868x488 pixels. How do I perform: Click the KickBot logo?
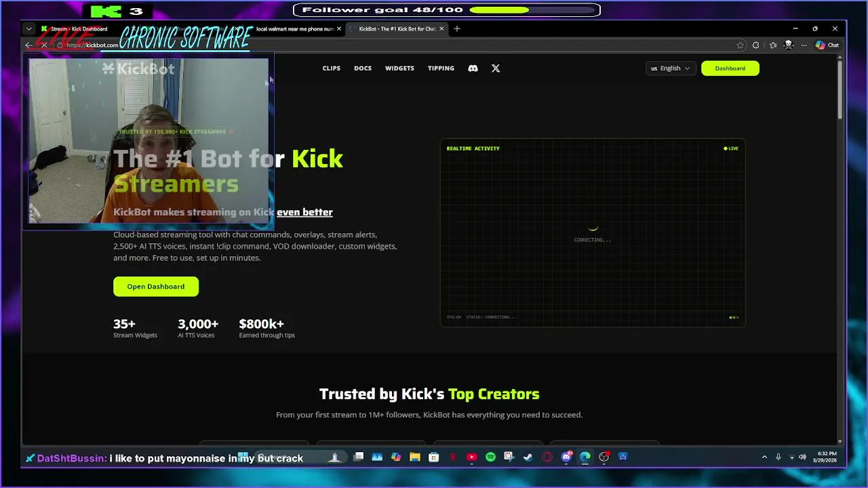click(138, 68)
